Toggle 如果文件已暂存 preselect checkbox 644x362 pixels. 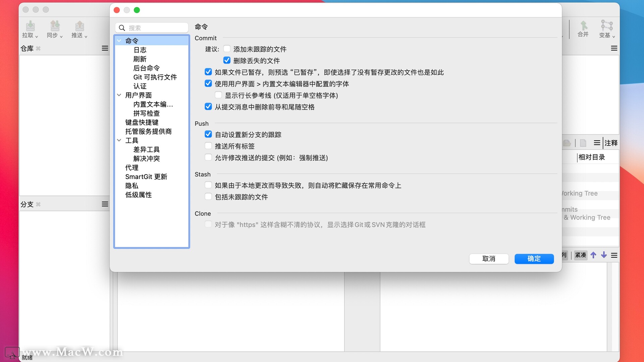coord(208,72)
